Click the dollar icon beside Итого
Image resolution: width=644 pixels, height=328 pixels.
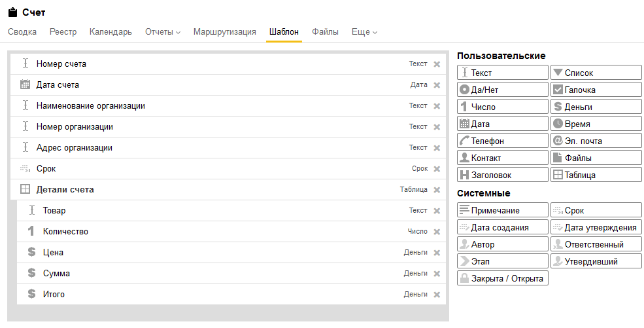point(31,295)
